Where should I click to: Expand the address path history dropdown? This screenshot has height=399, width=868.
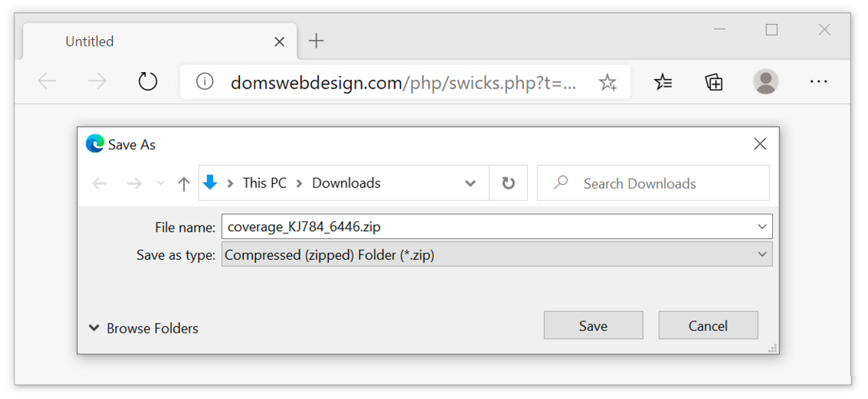[x=470, y=183]
